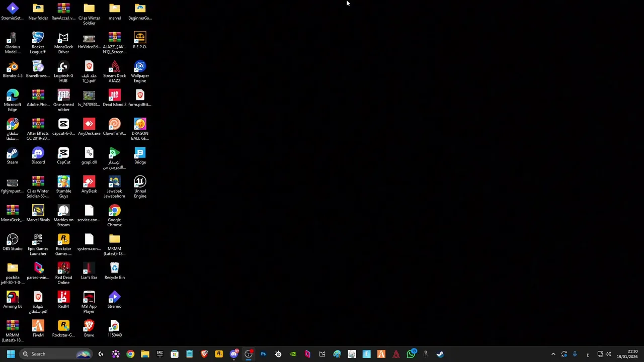Select the Stream Dock AJAZZ desktop icon
This screenshot has height=362, width=644.
pyautogui.click(x=114, y=72)
